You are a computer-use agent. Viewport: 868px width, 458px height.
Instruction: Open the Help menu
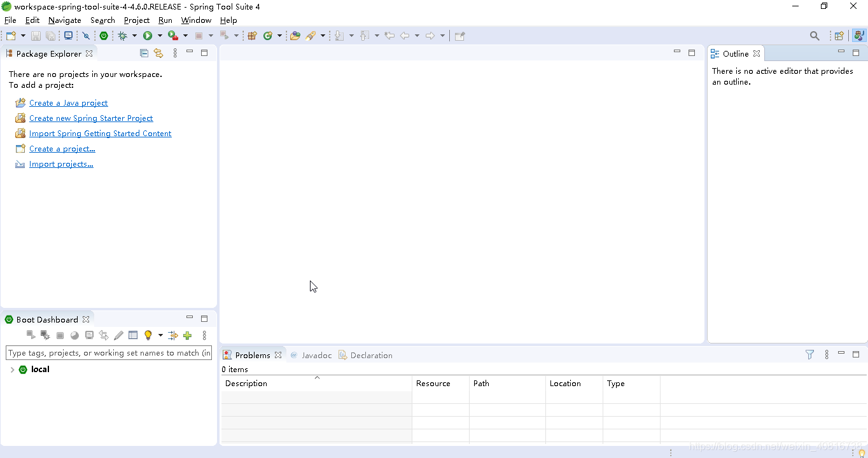[228, 20]
